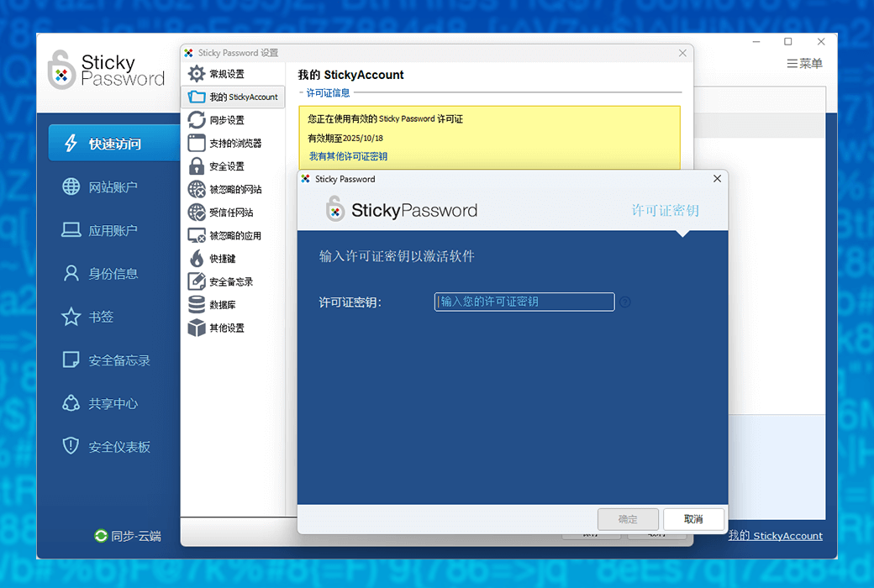This screenshot has width=874, height=588.
Task: Select 其他设置 label in settings list
Action: point(227,328)
